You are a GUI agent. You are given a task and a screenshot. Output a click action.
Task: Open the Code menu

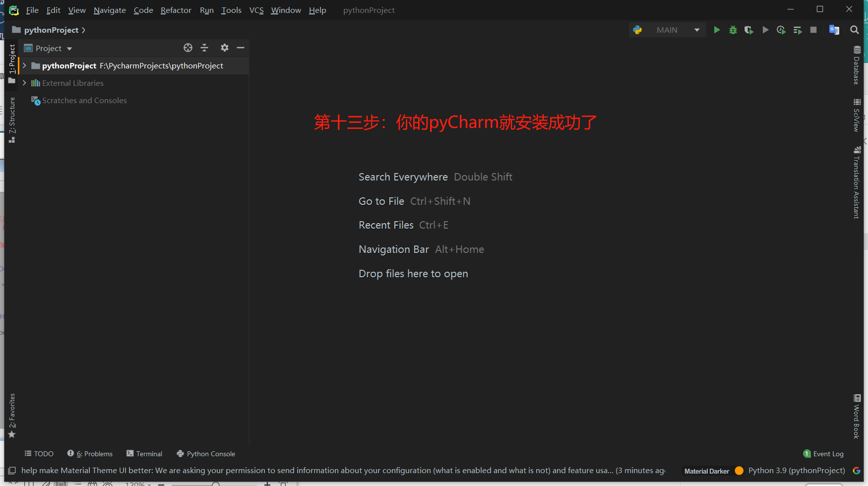coord(143,10)
